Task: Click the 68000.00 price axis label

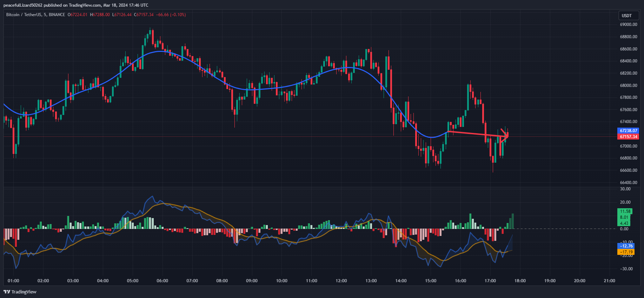Action: coord(629,86)
